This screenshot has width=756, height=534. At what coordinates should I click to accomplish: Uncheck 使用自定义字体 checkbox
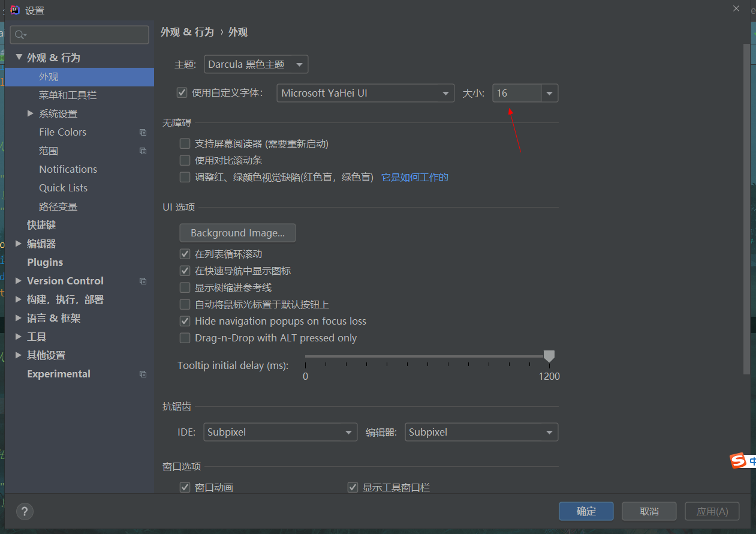182,92
